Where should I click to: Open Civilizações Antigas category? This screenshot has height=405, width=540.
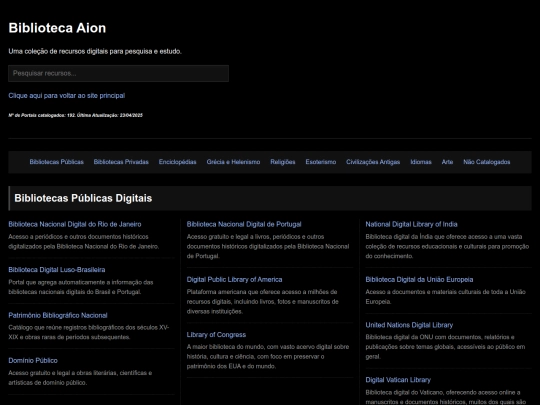coord(373,162)
